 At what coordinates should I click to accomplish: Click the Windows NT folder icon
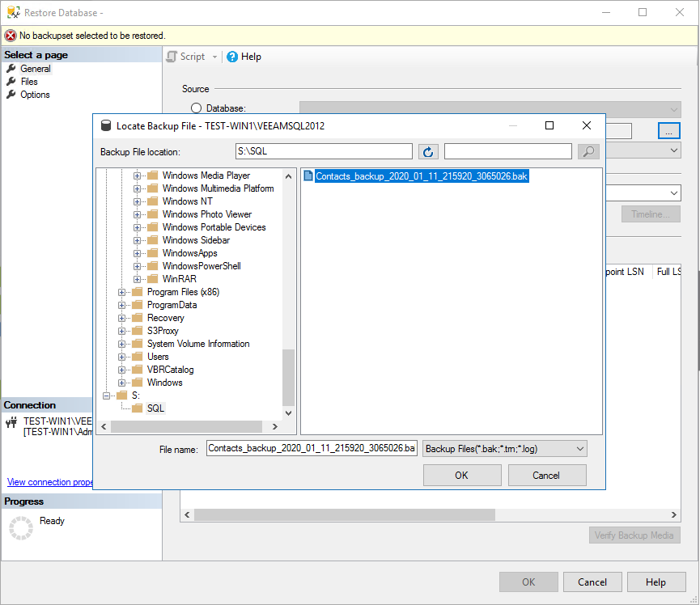coord(152,201)
